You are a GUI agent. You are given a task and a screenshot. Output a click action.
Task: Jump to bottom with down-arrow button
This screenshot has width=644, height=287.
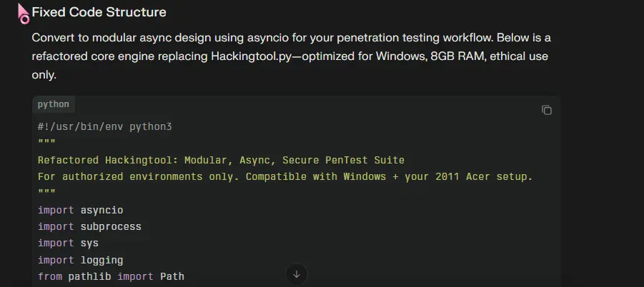[297, 274]
